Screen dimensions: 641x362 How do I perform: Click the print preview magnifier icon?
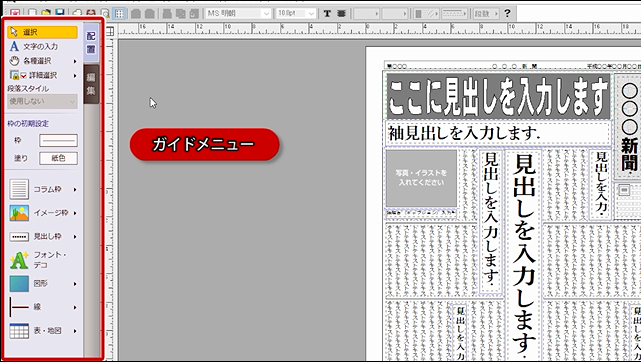(x=105, y=13)
